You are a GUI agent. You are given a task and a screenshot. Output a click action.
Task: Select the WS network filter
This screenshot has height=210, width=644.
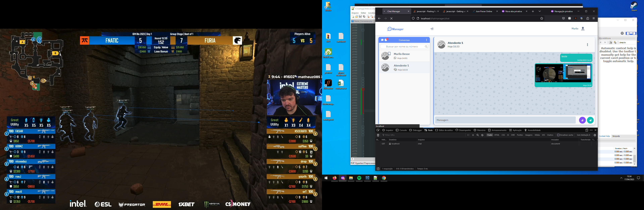coord(543,135)
